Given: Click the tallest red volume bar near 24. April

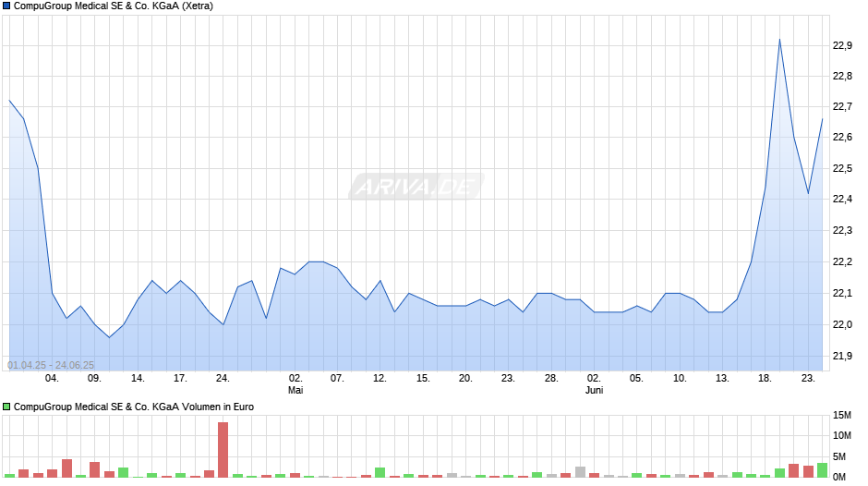Looking at the screenshot, I should (223, 450).
